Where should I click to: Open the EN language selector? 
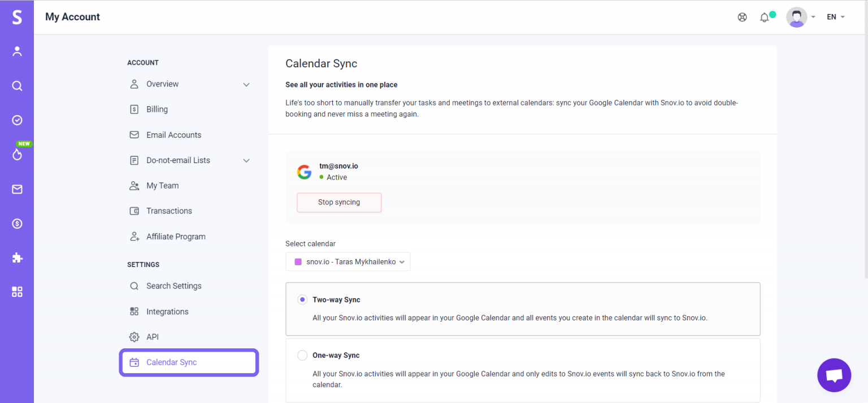pos(835,17)
